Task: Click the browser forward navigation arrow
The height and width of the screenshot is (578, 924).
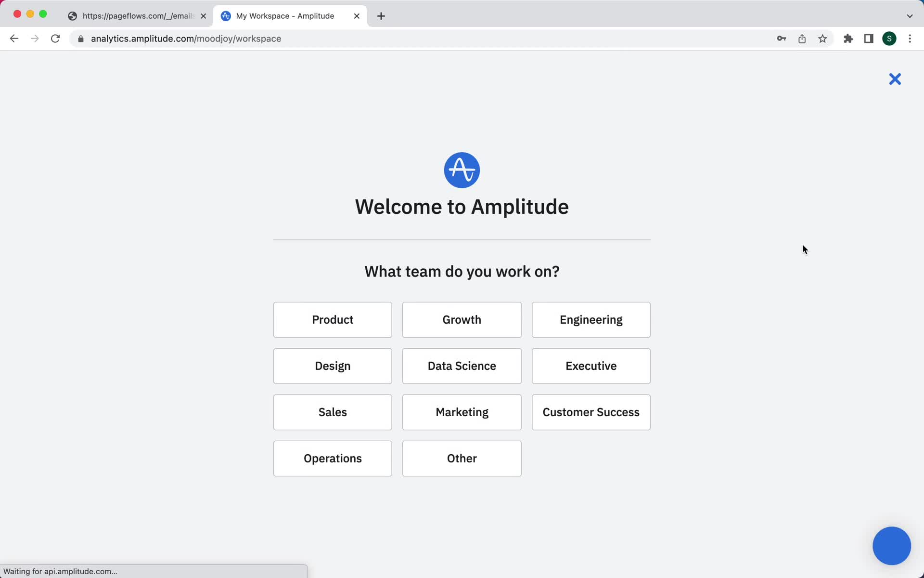Action: click(x=35, y=39)
